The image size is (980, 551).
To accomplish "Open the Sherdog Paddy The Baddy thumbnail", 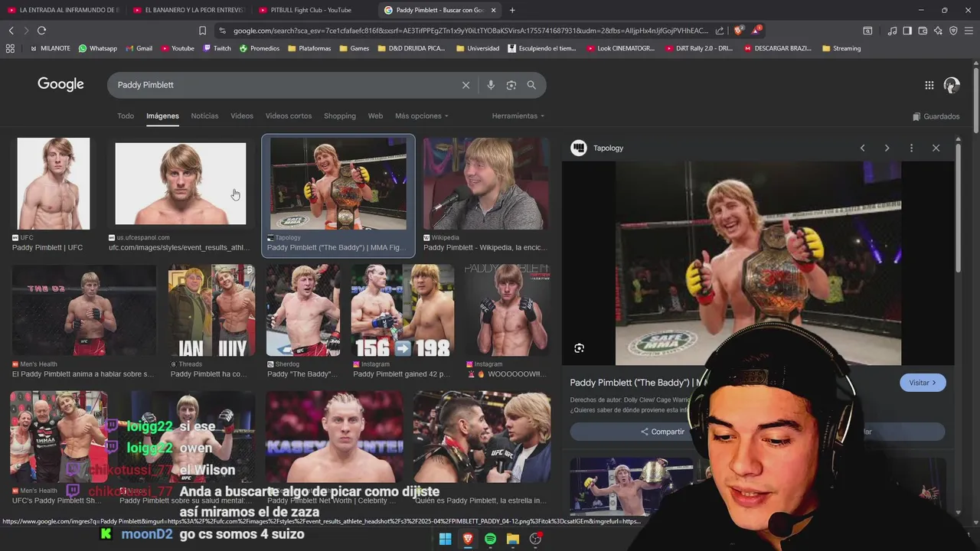I will pos(303,310).
